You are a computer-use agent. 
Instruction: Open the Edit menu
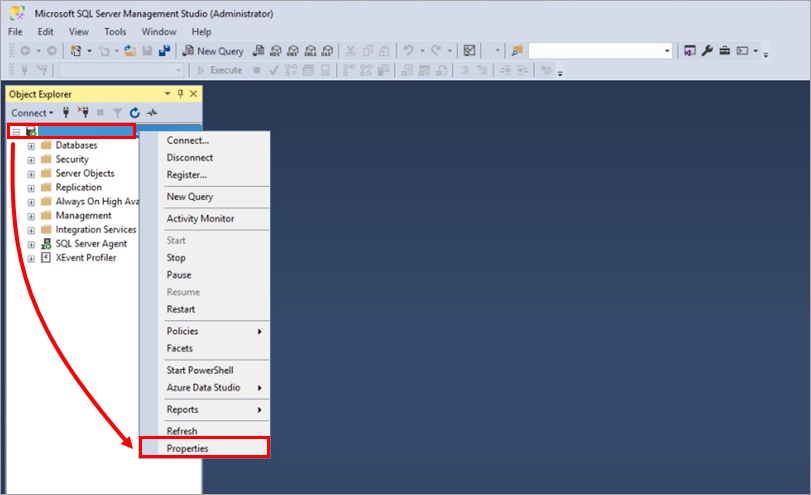pos(46,32)
